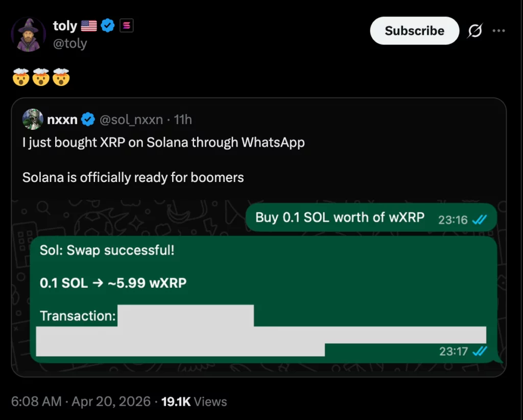The width and height of the screenshot is (523, 420).
Task: Open the more options ellipsis menu
Action: tap(499, 31)
